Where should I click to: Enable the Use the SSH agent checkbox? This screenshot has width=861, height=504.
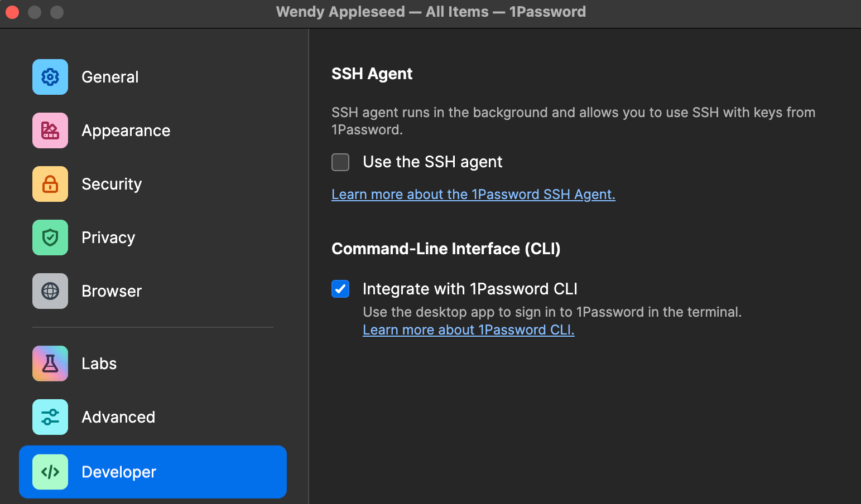coord(340,162)
